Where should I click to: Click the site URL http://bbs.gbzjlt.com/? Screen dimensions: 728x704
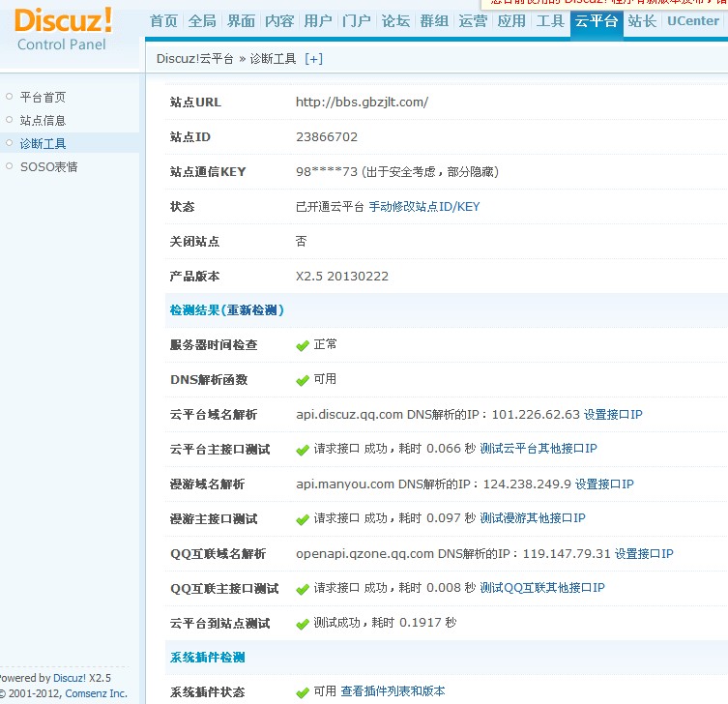363,103
